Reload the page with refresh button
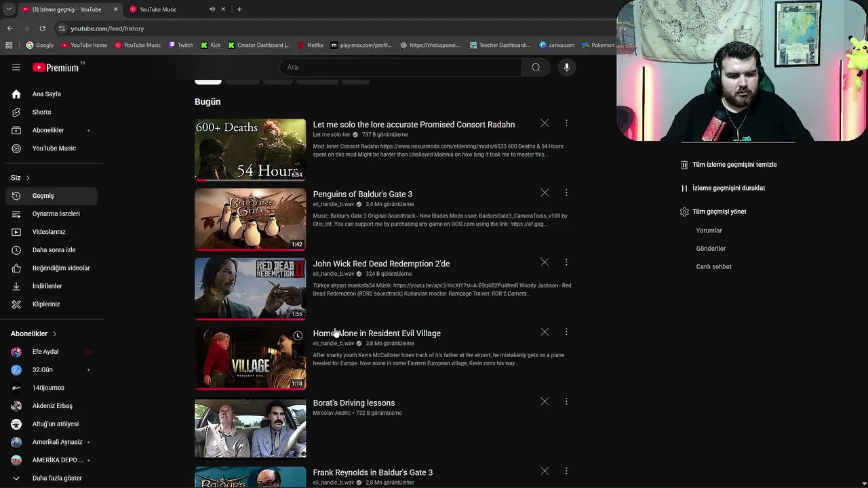This screenshot has height=488, width=868. (x=42, y=28)
